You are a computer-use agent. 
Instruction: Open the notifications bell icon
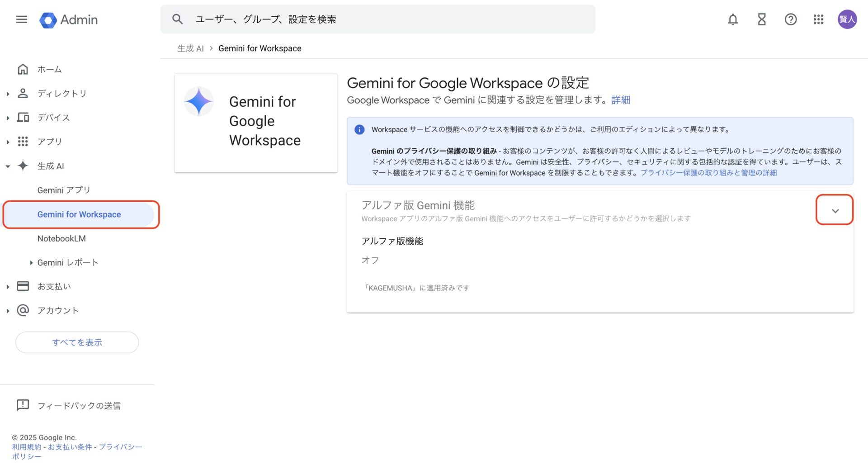733,19
